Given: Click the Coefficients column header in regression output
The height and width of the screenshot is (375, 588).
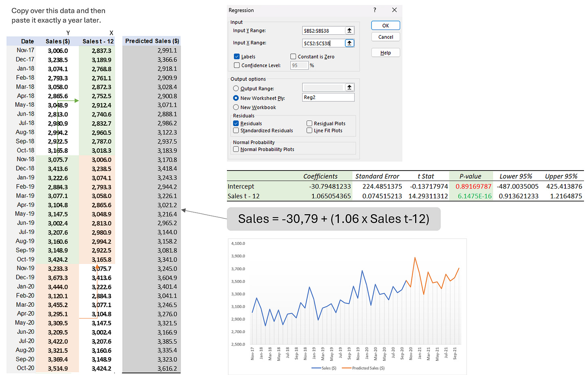Looking at the screenshot, I should click(320, 176).
